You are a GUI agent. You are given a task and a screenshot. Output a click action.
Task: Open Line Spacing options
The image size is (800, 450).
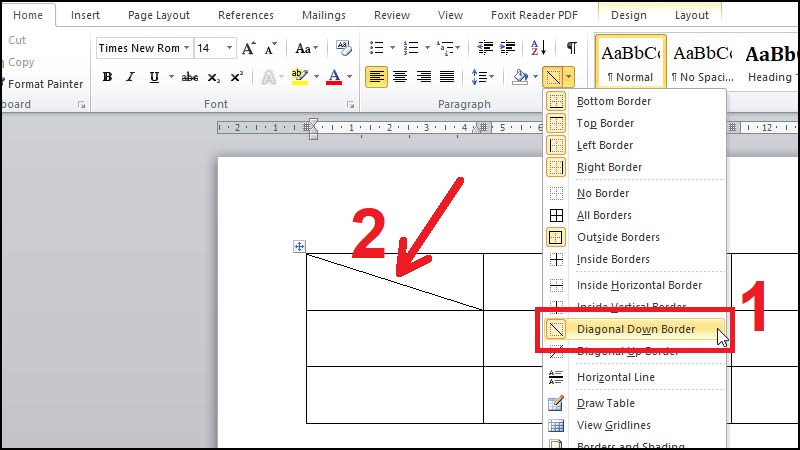point(482,77)
